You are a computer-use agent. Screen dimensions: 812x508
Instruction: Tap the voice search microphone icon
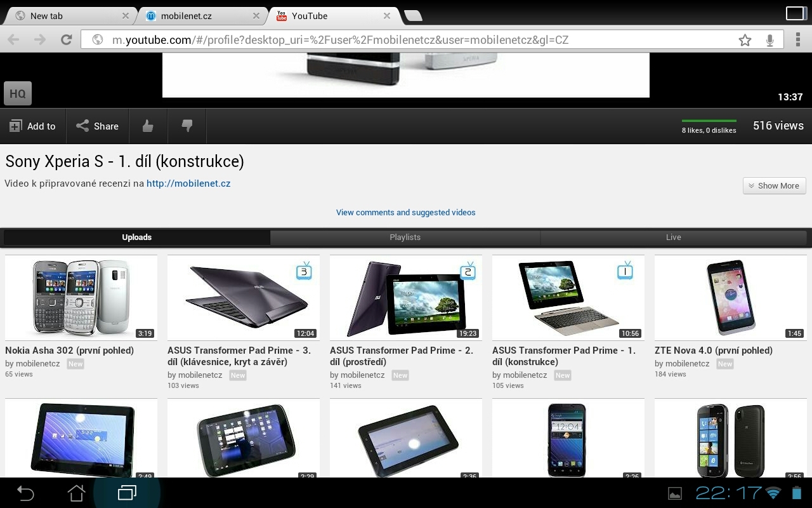769,39
